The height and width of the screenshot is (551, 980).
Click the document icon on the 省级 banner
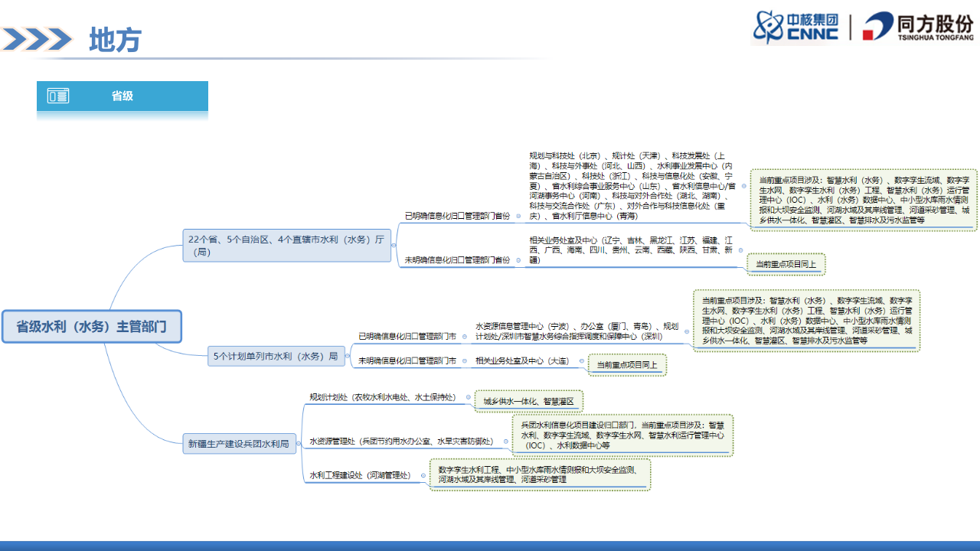[x=57, y=96]
